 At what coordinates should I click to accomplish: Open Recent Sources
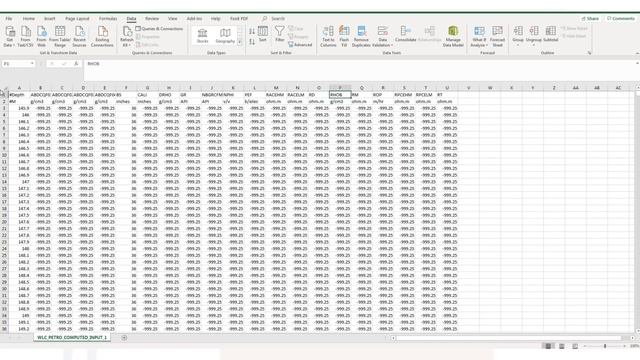click(80, 36)
